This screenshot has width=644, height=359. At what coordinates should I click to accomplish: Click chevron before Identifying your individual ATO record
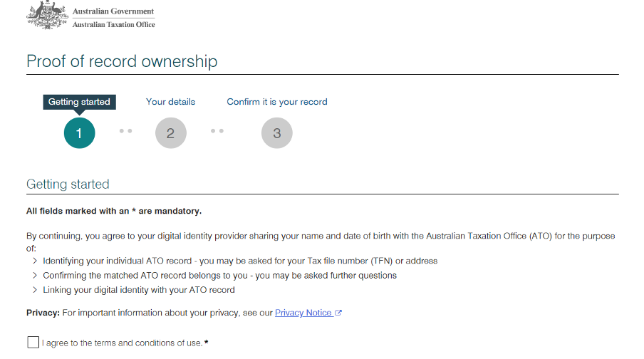click(x=35, y=261)
